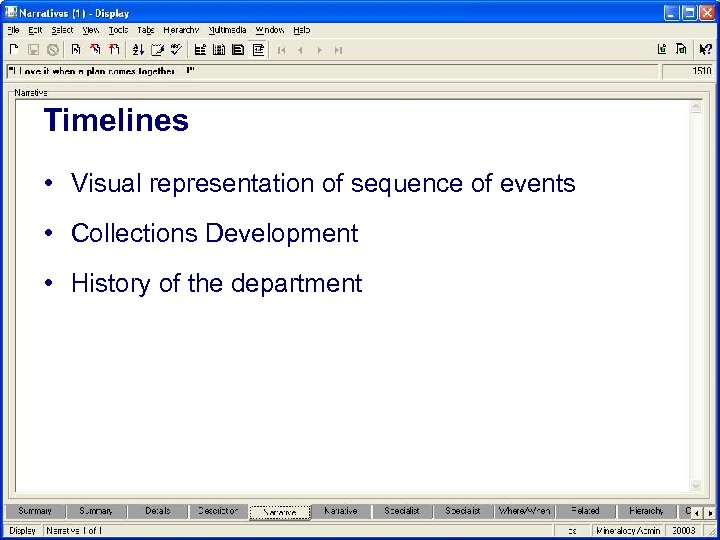The width and height of the screenshot is (720, 540).
Task: Switch to the Details tab
Action: pos(158,511)
